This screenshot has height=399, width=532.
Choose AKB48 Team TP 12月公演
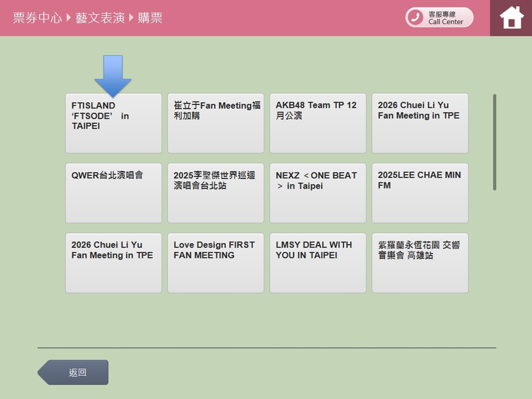(x=318, y=123)
